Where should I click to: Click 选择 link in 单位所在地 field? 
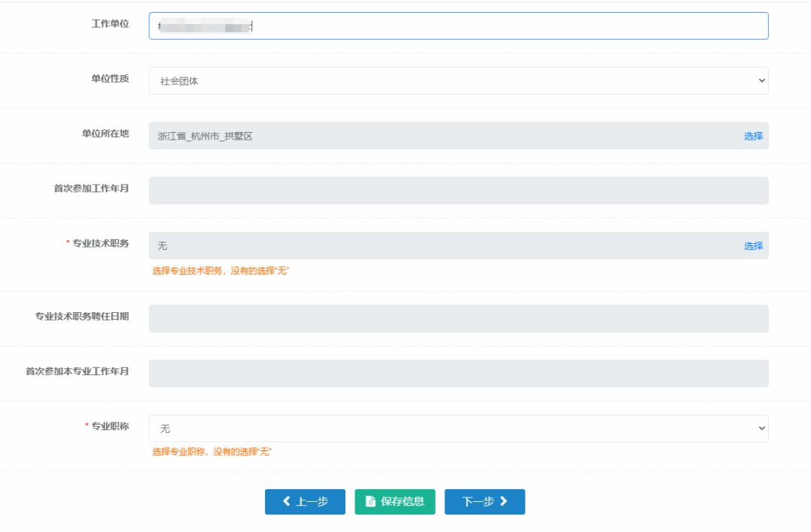(x=753, y=136)
